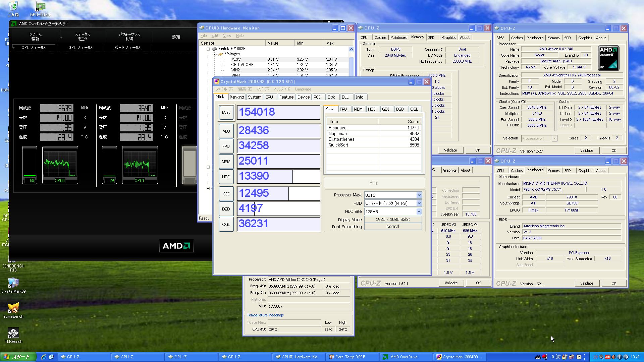Image resolution: width=644 pixels, height=362 pixels.
Task: Run the D2D benchmark button
Action: (226, 209)
